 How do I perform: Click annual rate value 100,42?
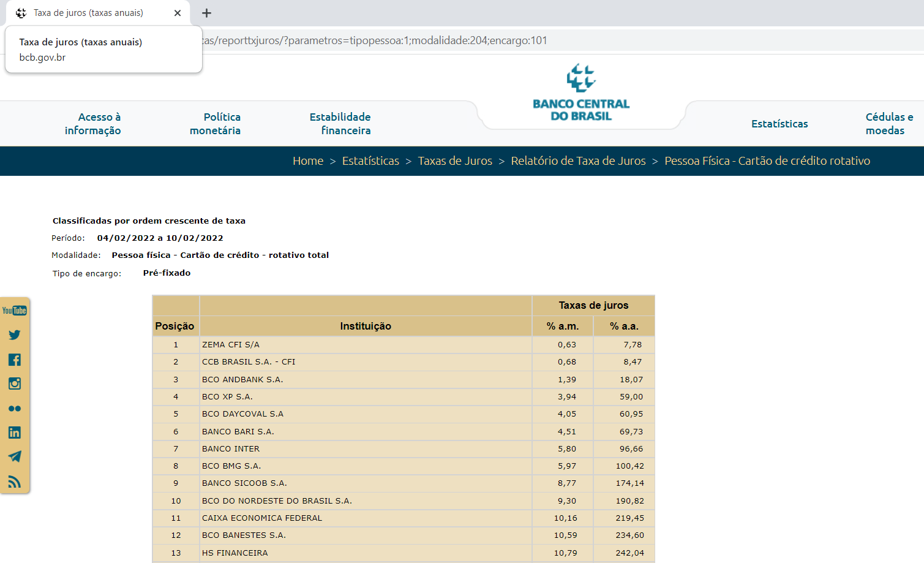629,466
